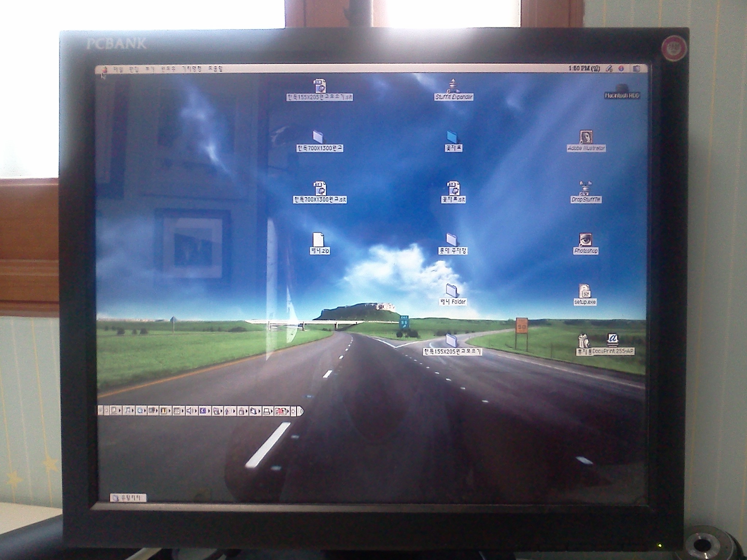
Task: Open the 롯데주차장 folder
Action: click(452, 240)
